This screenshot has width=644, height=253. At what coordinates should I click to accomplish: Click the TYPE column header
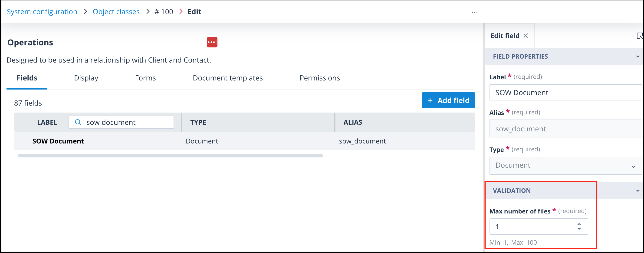coord(198,122)
